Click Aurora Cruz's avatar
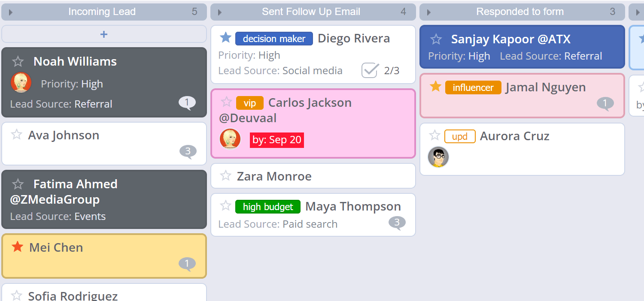The width and height of the screenshot is (644, 301). 438,157
